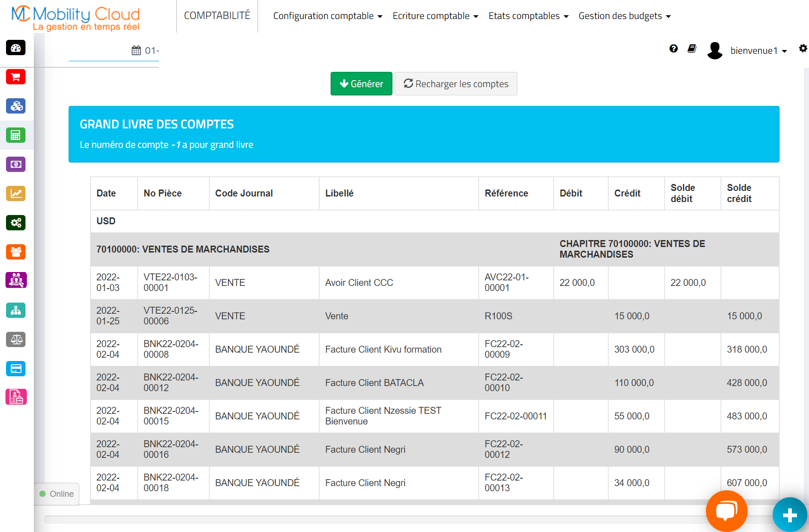This screenshot has width=809, height=532.
Task: Click the red shopping cart sidebar icon
Action: tap(16, 77)
